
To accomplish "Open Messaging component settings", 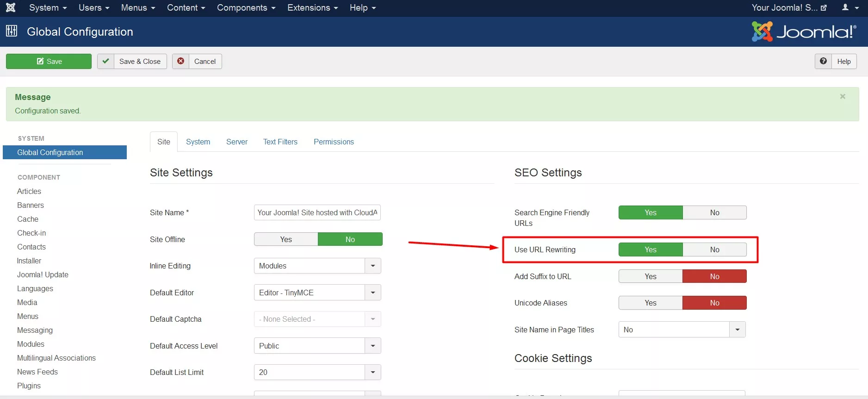I will coord(35,330).
